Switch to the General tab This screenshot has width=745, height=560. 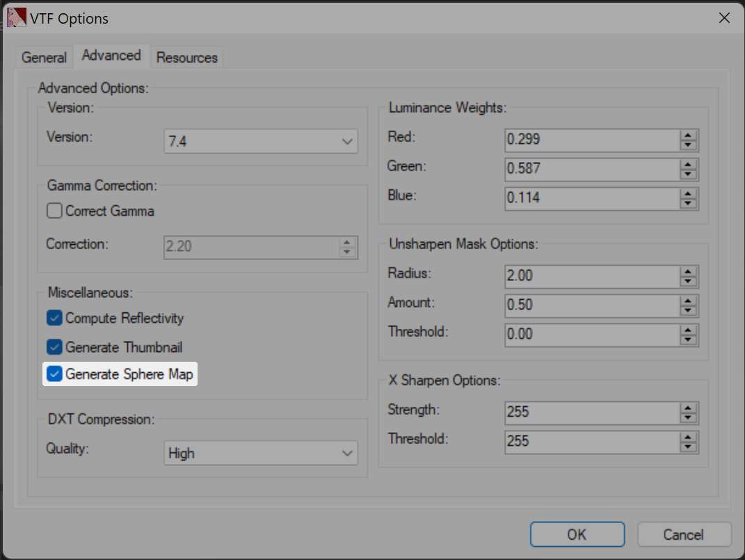[44, 58]
